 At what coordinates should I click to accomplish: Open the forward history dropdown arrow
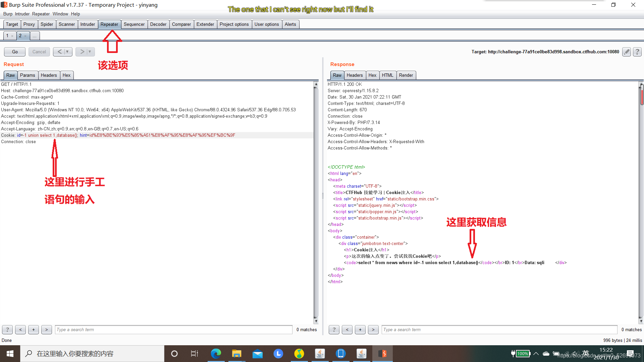pos(90,52)
